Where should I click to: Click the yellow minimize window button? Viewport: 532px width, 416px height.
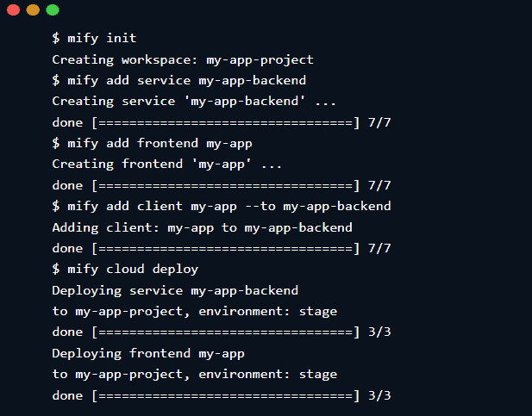pos(33,10)
